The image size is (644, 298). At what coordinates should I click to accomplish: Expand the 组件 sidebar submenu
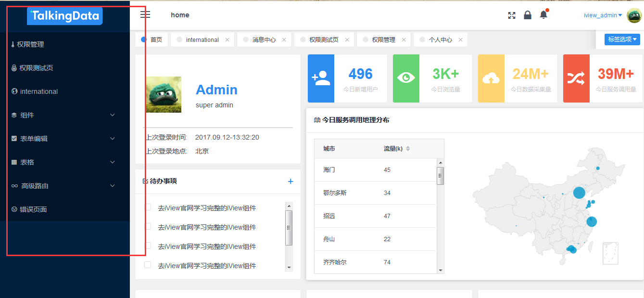65,115
